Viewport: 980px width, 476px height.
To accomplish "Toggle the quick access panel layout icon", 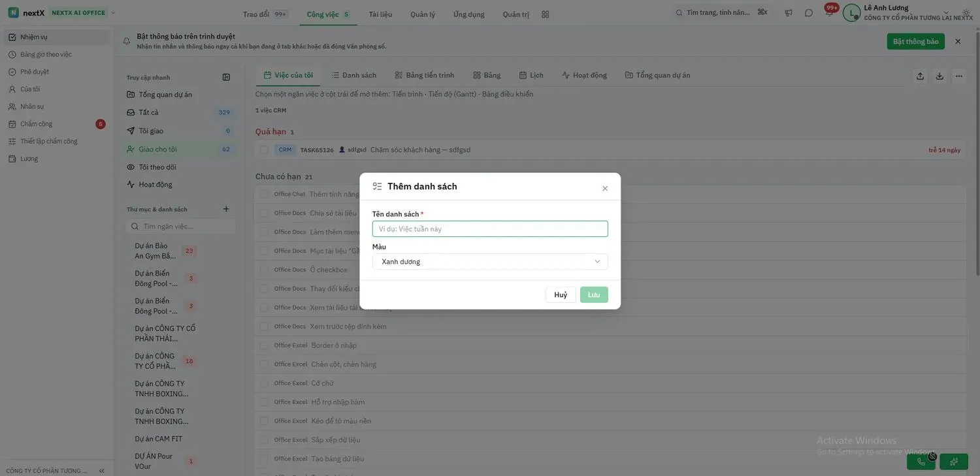I will [x=226, y=77].
